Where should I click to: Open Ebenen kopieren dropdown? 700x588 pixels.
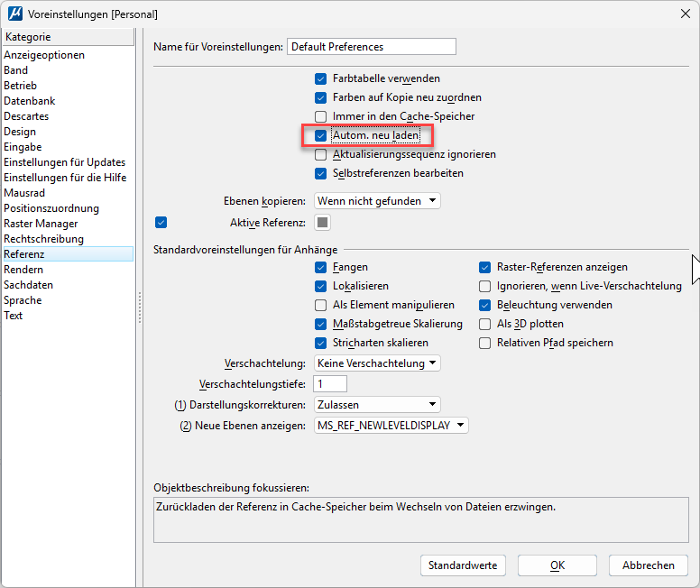(377, 201)
